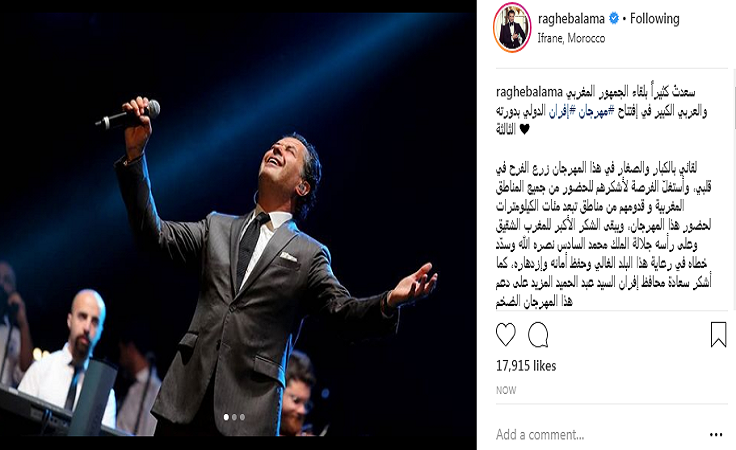736x450 pixels.
Task: Click the caption panel scrollbar
Action: (733, 99)
